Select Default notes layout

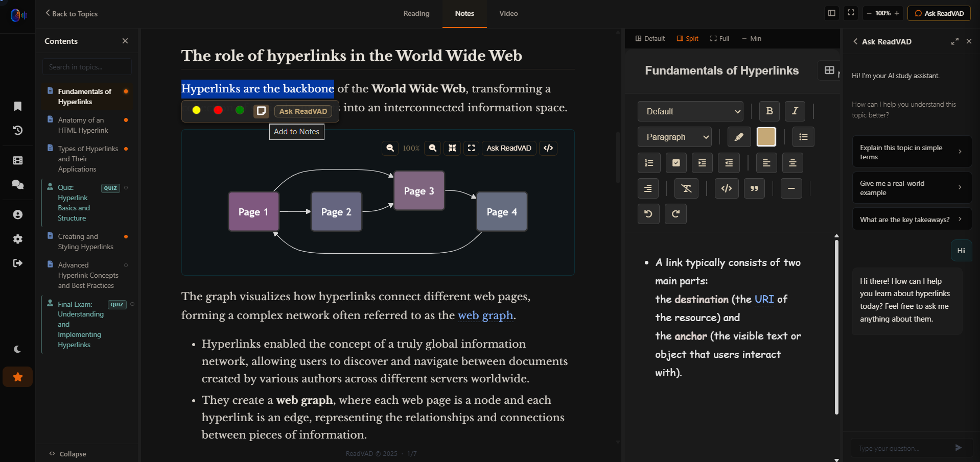[650, 39]
